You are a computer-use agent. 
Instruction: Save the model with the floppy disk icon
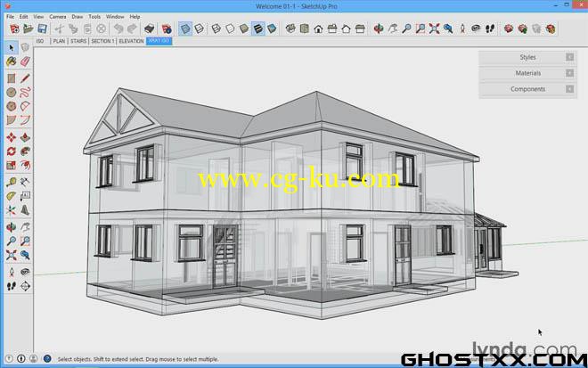pyautogui.click(x=42, y=29)
